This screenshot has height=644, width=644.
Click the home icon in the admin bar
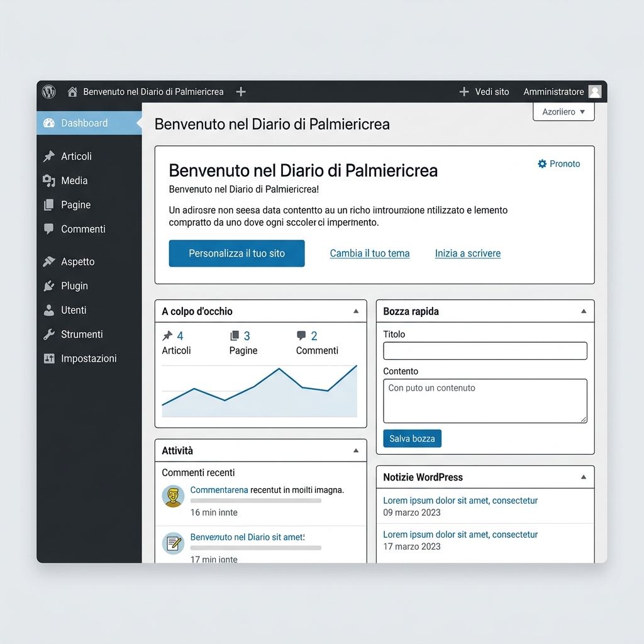tap(72, 92)
